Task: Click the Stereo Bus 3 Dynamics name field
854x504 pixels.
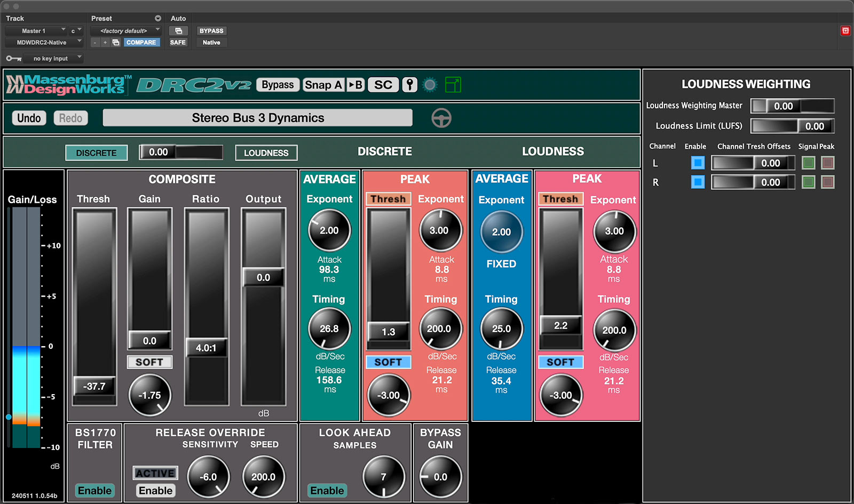Action: 257,118
